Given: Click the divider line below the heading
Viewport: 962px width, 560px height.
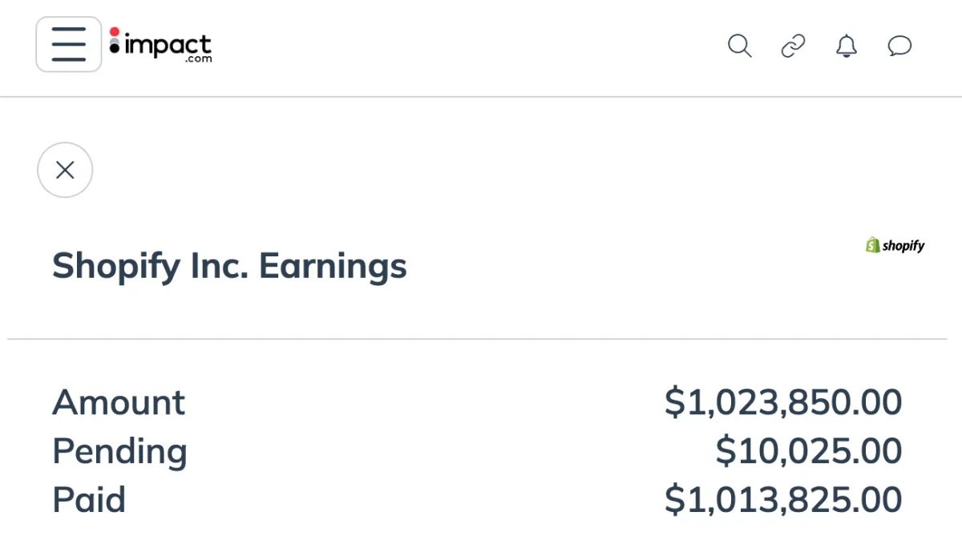Looking at the screenshot, I should click(x=477, y=339).
